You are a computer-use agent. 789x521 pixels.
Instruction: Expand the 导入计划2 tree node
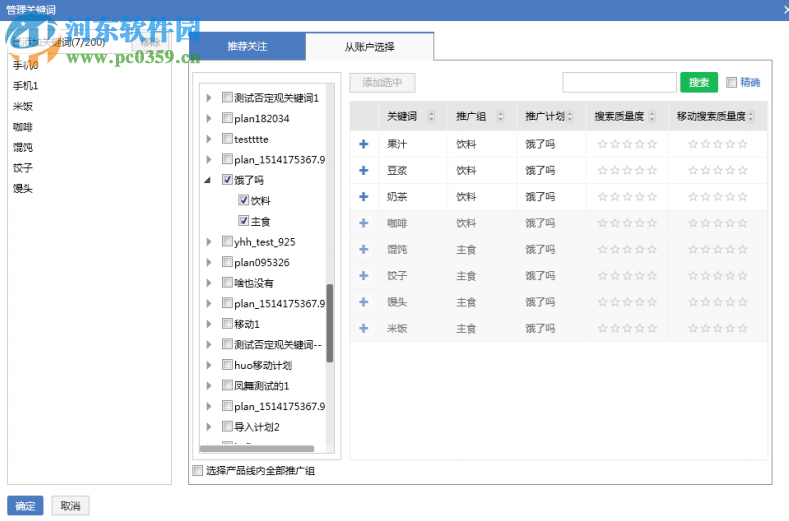(209, 427)
